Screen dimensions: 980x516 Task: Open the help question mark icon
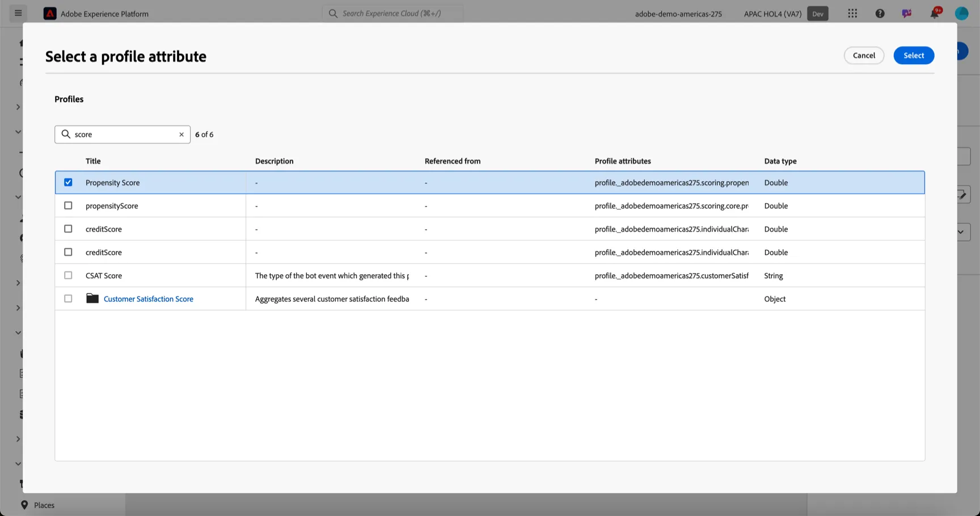click(880, 14)
